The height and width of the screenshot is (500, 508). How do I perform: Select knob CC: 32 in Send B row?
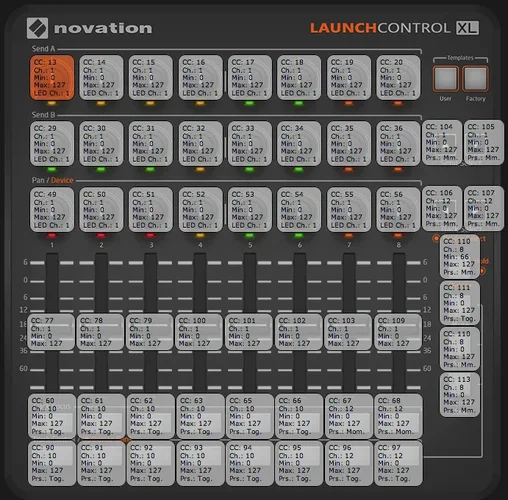pyautogui.click(x=200, y=143)
